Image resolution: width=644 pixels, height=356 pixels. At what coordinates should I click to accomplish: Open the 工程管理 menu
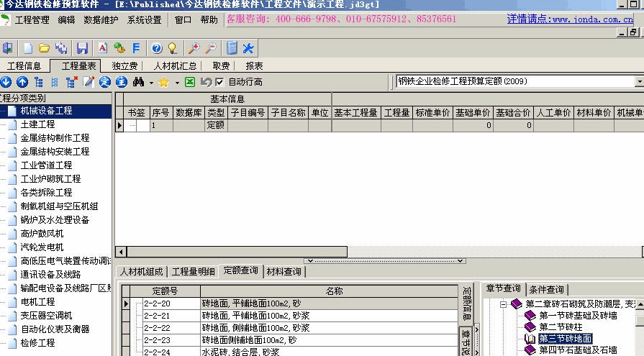coord(32,19)
